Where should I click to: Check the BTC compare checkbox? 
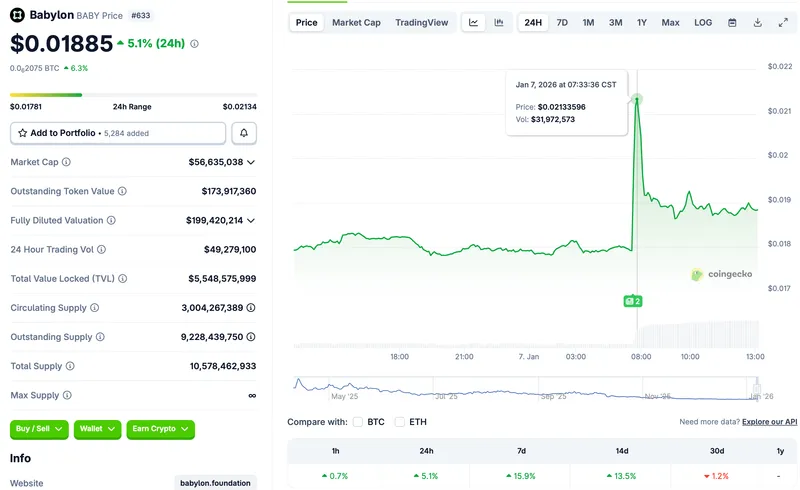(358, 422)
